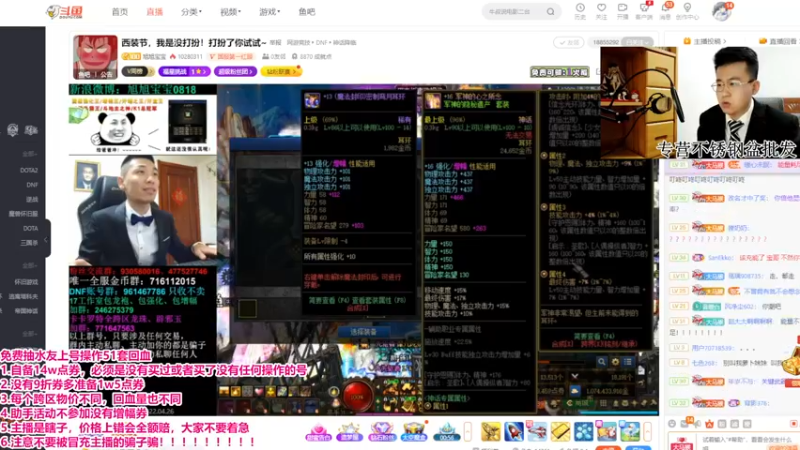Open the 关注 heart icon

point(602,11)
